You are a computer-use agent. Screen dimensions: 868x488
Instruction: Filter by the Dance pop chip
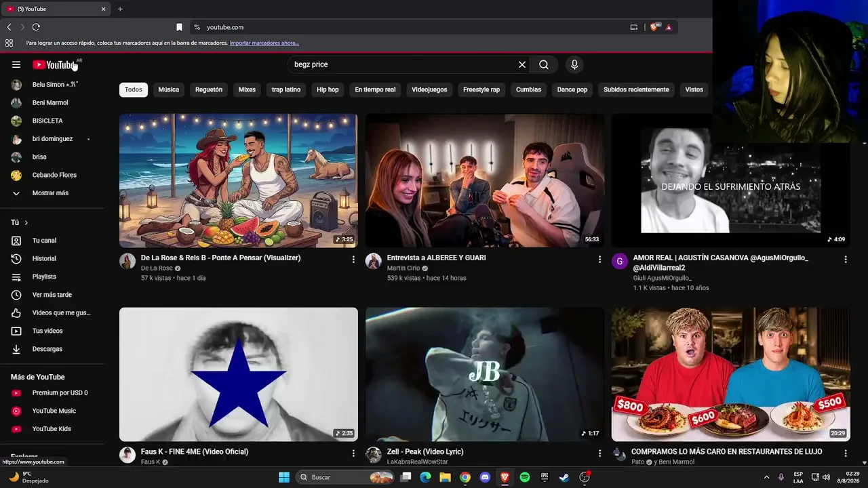pyautogui.click(x=572, y=89)
